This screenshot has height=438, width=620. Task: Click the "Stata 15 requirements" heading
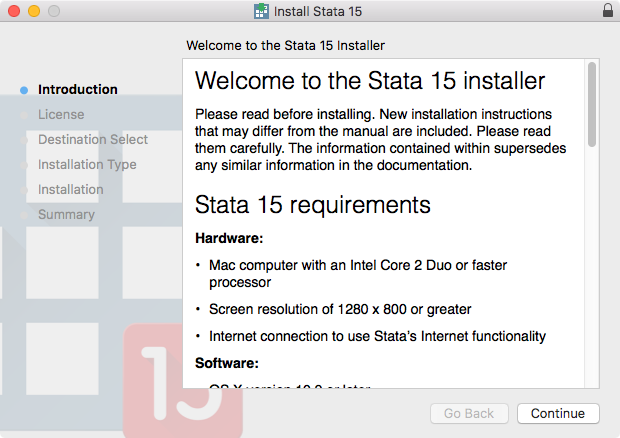312,205
